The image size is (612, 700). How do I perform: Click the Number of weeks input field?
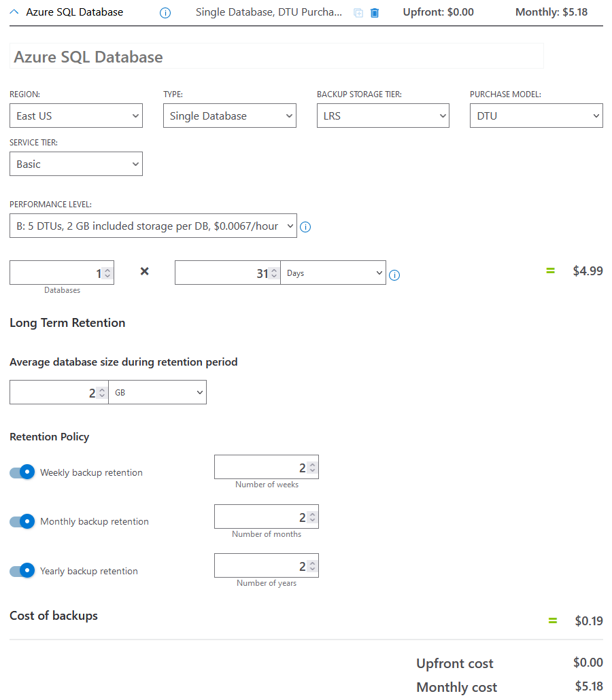pyautogui.click(x=267, y=467)
